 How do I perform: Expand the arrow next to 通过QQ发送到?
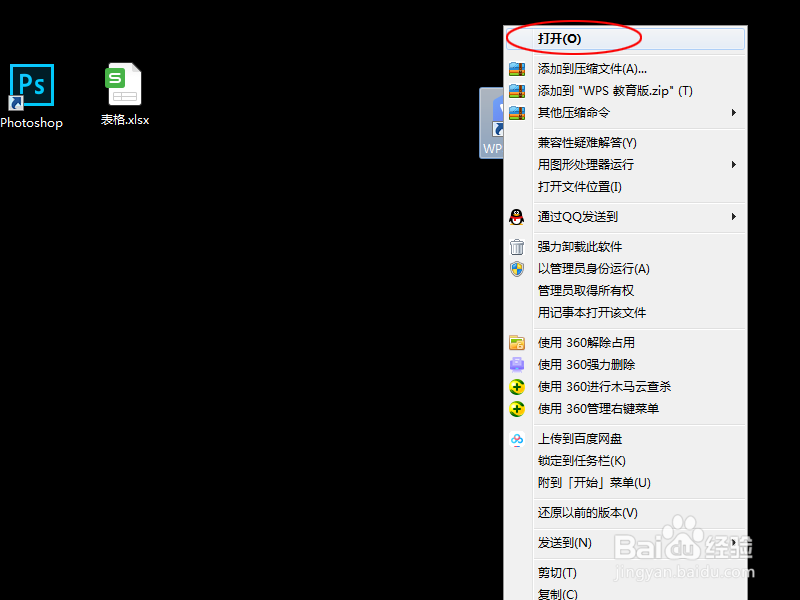[734, 217]
